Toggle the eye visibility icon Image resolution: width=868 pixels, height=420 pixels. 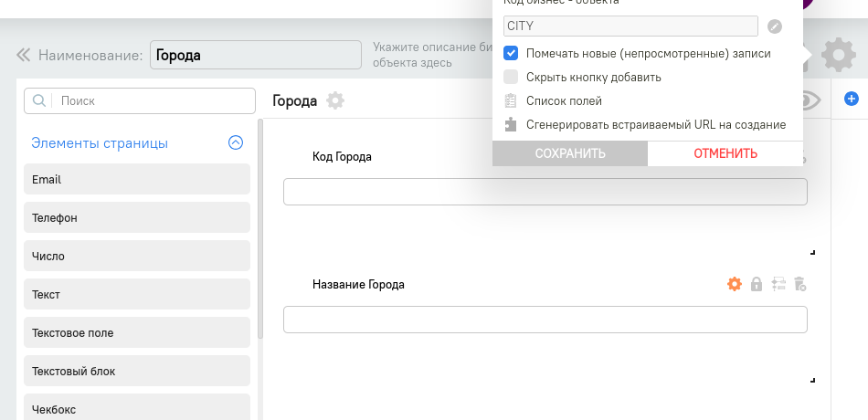pos(813,100)
